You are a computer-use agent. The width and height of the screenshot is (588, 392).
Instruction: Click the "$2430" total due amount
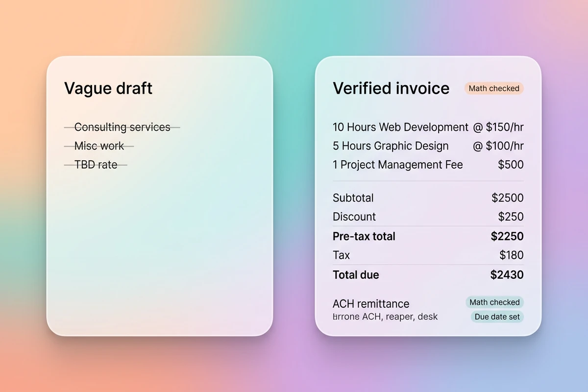tap(507, 275)
